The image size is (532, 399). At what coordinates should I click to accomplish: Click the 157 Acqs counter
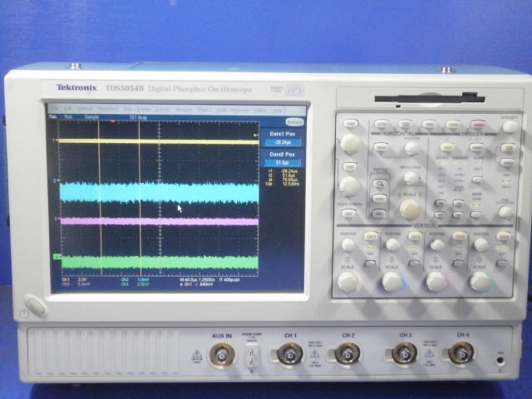coord(138,117)
